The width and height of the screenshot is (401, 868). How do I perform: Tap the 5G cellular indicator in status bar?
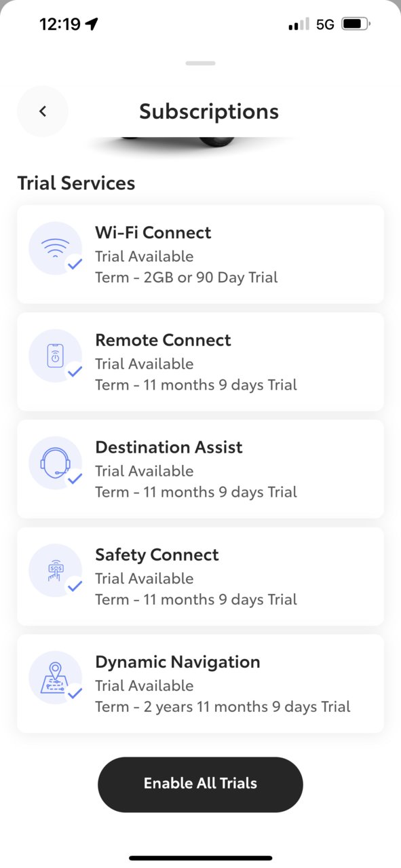tap(325, 24)
